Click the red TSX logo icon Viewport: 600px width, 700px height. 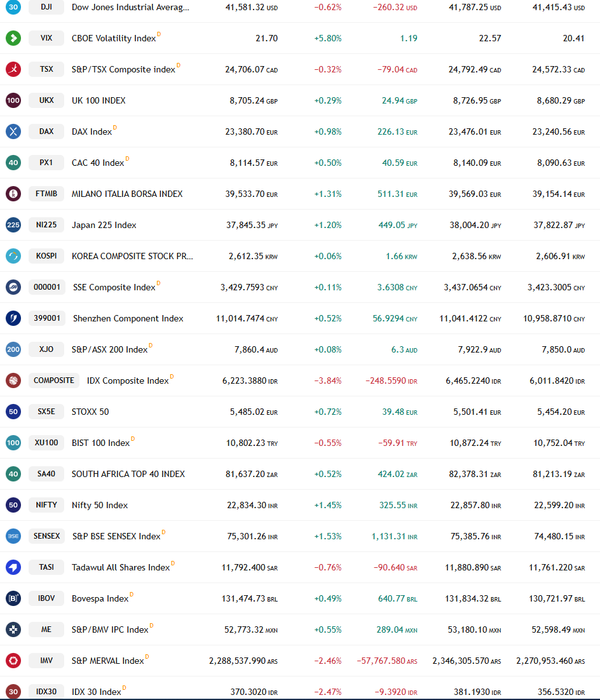pos(13,69)
